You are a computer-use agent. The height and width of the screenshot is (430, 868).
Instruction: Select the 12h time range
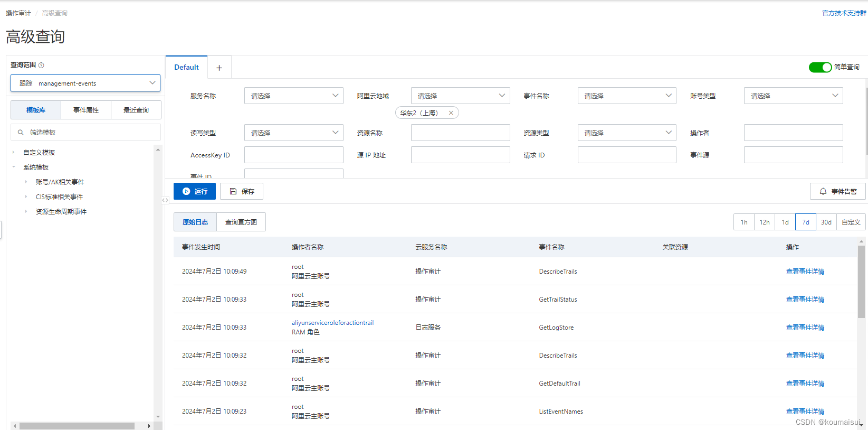point(765,222)
